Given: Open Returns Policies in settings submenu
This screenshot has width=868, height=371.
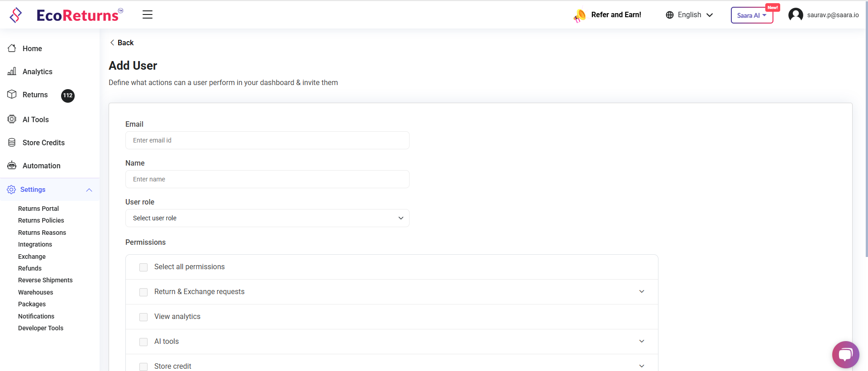Looking at the screenshot, I should point(41,220).
